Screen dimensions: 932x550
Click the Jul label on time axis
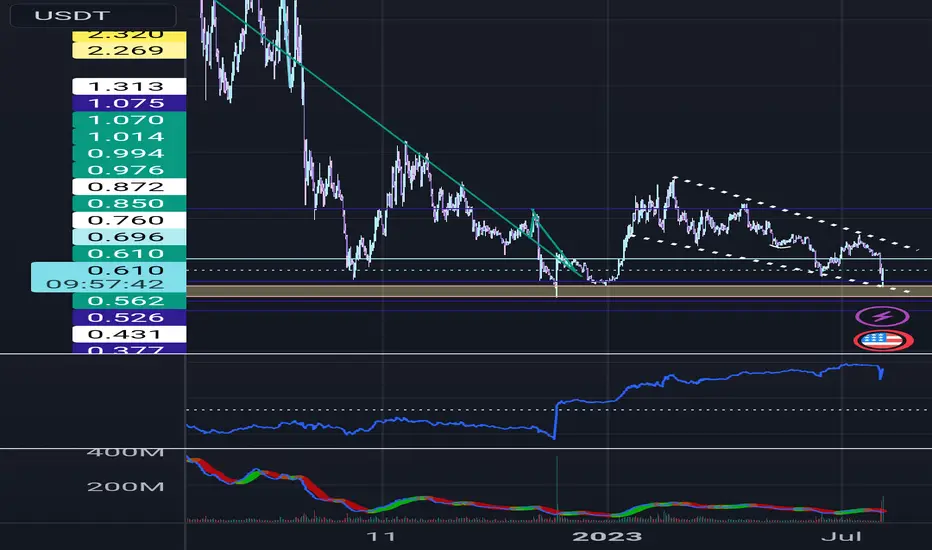(841, 536)
